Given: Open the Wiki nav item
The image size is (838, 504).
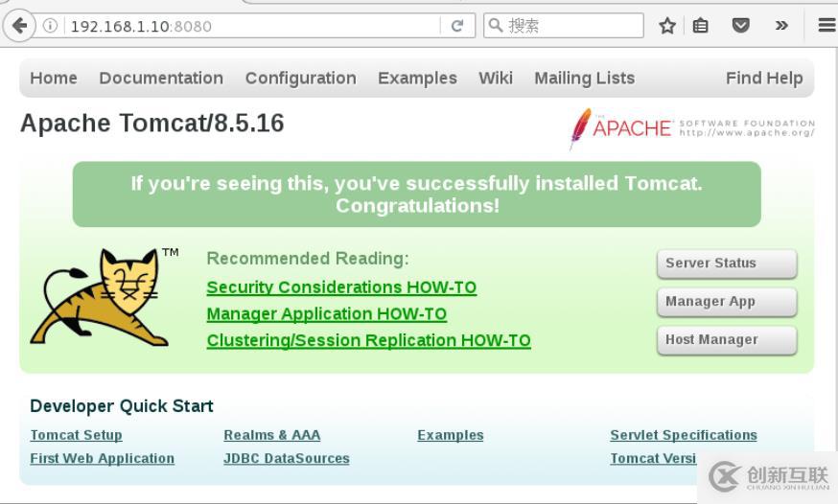Looking at the screenshot, I should click(496, 78).
